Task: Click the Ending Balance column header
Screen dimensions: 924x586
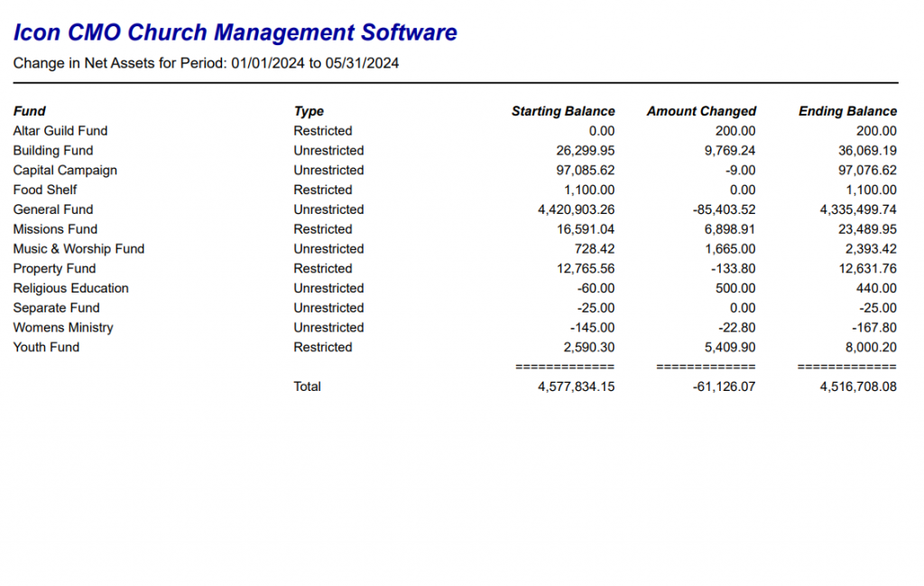Action: pos(847,111)
